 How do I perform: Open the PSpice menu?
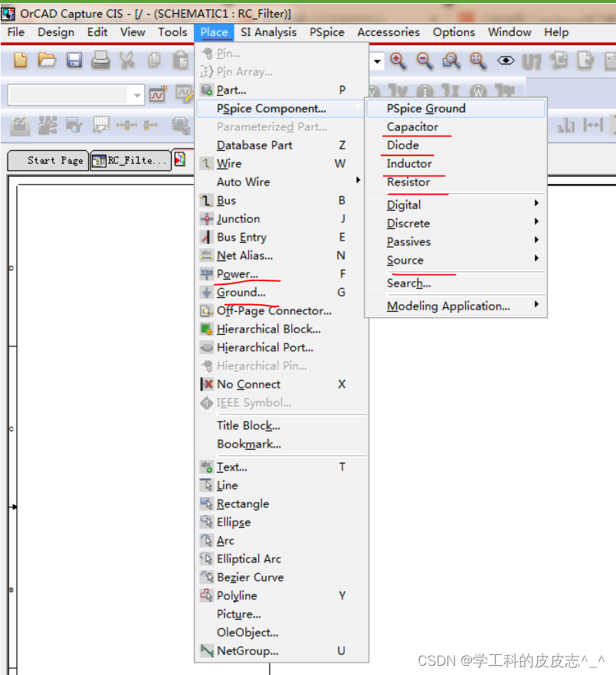[326, 32]
